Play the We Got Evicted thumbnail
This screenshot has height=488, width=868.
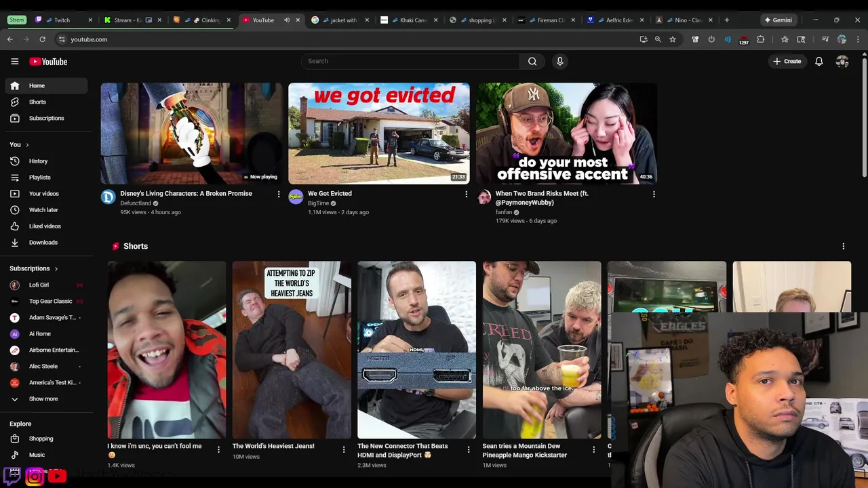(379, 134)
